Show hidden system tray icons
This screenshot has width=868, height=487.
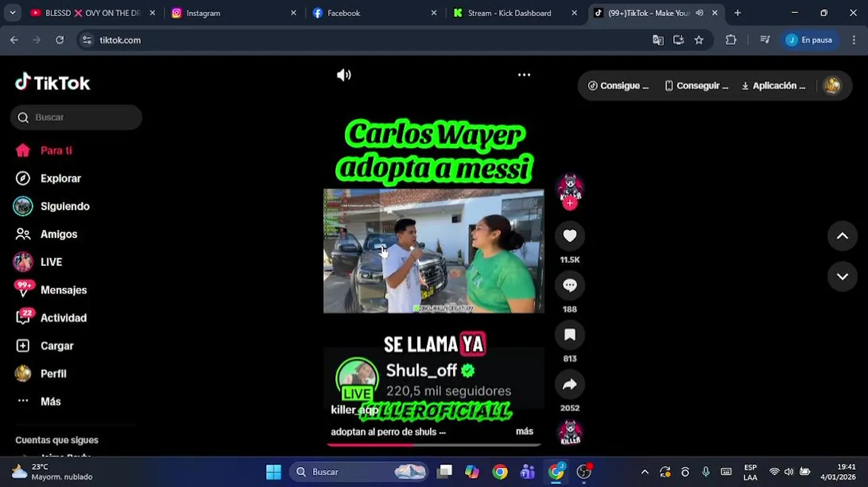645,472
